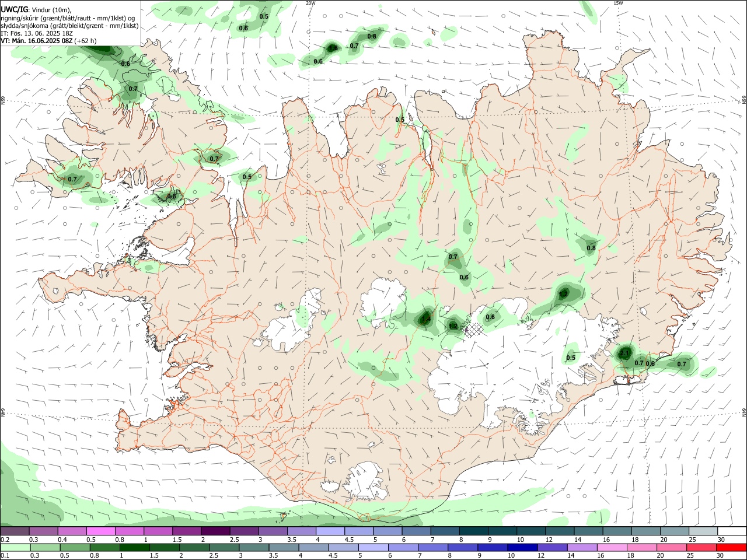The height and width of the screenshot is (560, 747).
Task: Click the '0.4' label in the top legend row
Action: tap(62, 540)
